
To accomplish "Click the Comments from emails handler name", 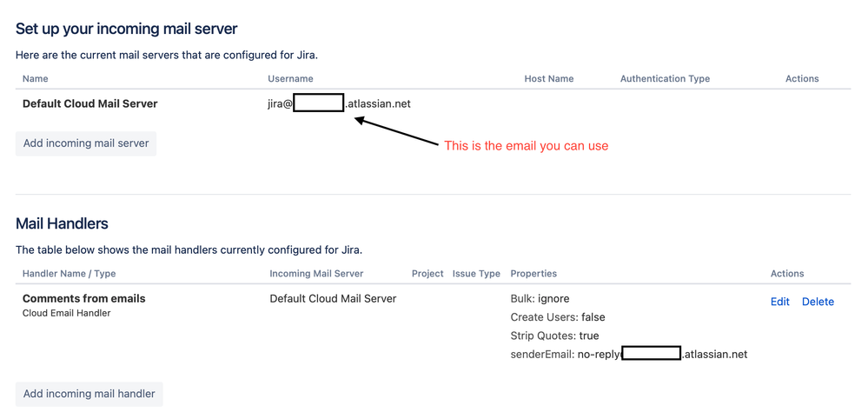I will [84, 298].
